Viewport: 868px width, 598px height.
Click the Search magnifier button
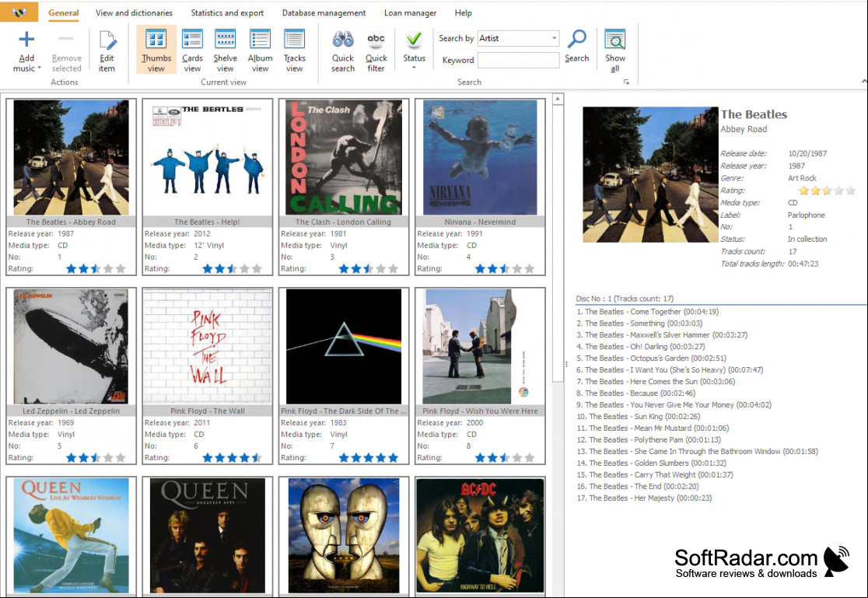[577, 47]
